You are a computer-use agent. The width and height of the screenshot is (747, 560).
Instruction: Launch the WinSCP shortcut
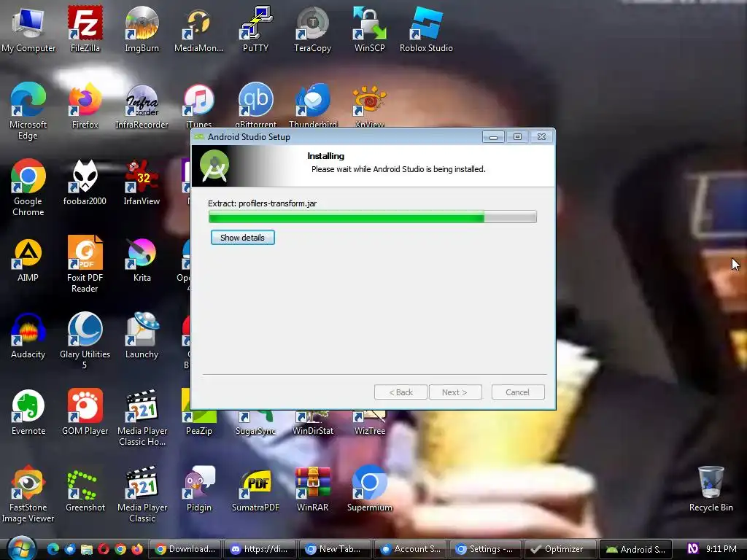tap(369, 28)
